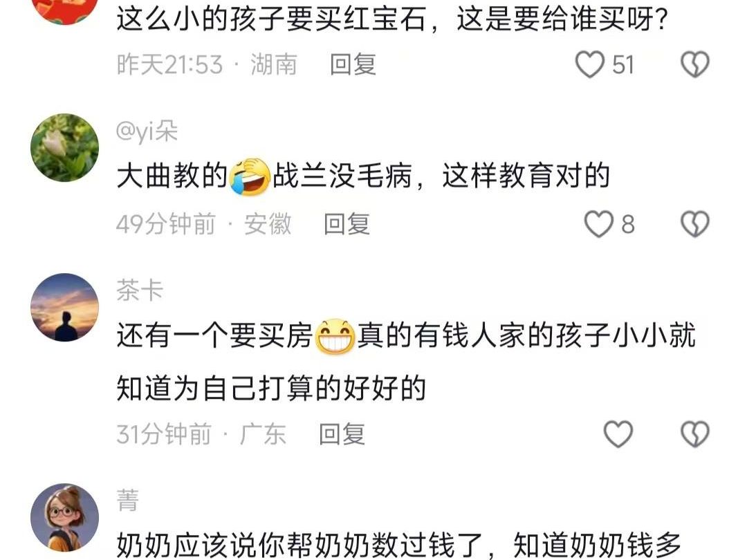Like the 茶卡 comment heart icon
747x560 pixels.
(x=618, y=433)
